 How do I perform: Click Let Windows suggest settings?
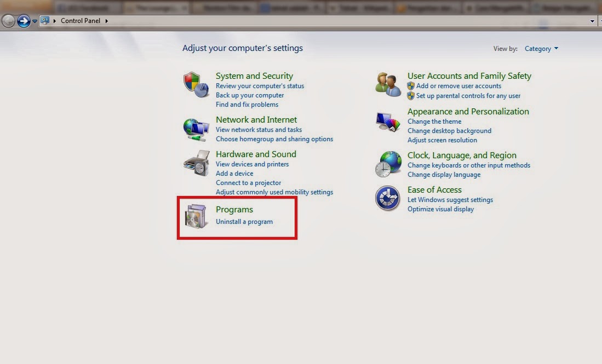450,200
